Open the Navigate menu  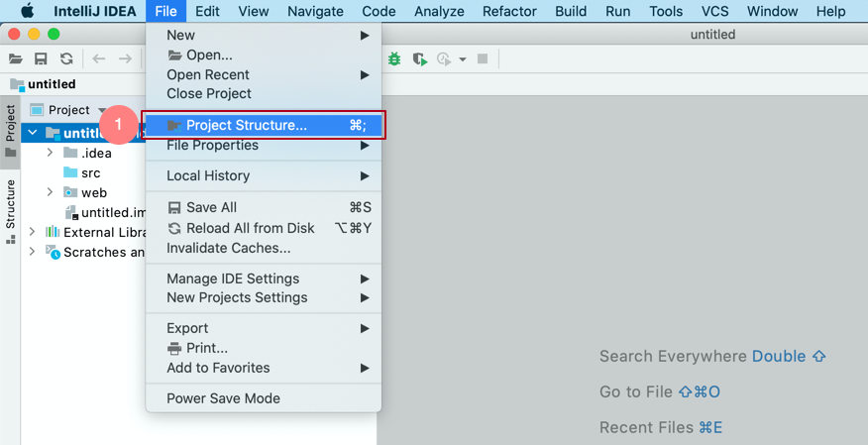(x=315, y=11)
